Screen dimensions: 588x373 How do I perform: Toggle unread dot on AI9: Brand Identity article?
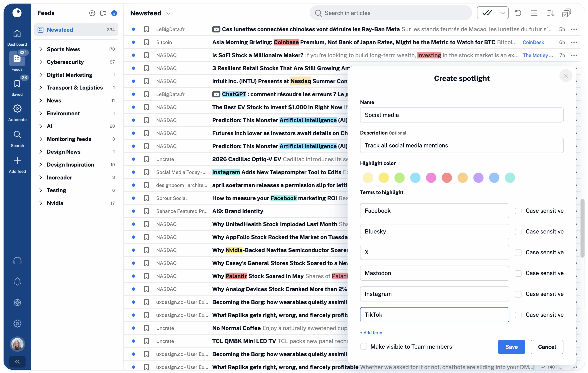tap(133, 211)
